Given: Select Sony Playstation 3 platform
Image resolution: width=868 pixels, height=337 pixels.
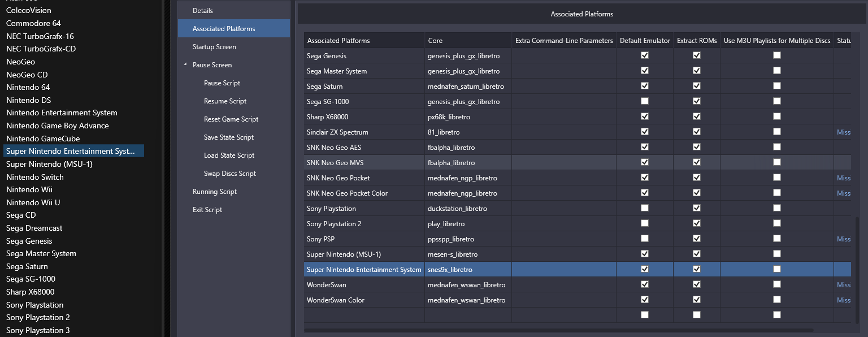Looking at the screenshot, I should click(x=38, y=330).
